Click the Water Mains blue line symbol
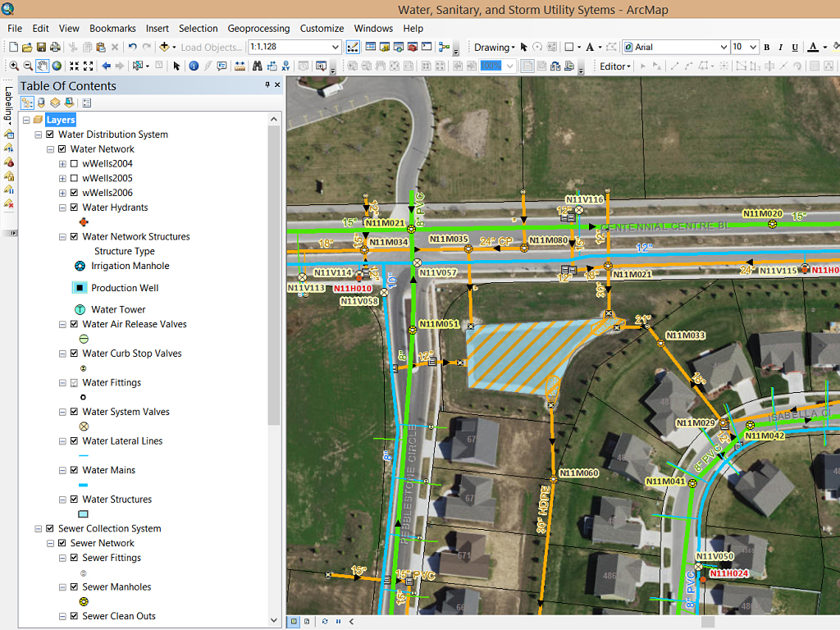Screen dimensions: 840x630 (x=83, y=485)
